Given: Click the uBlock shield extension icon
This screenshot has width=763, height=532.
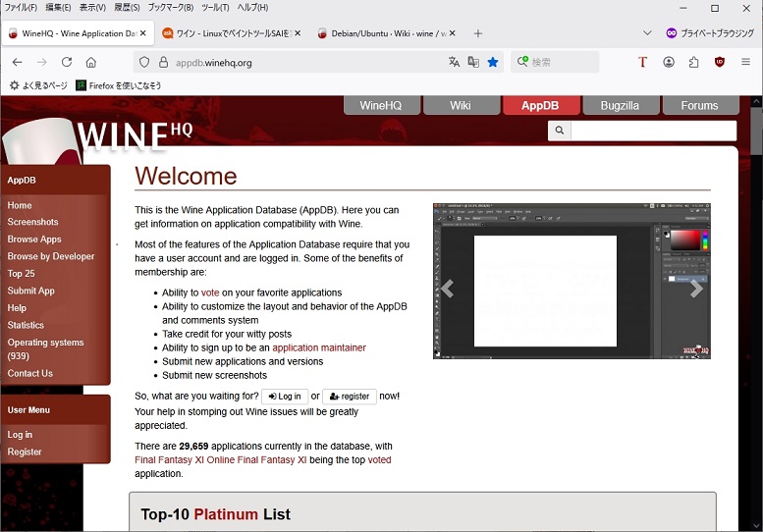Looking at the screenshot, I should point(720,62).
